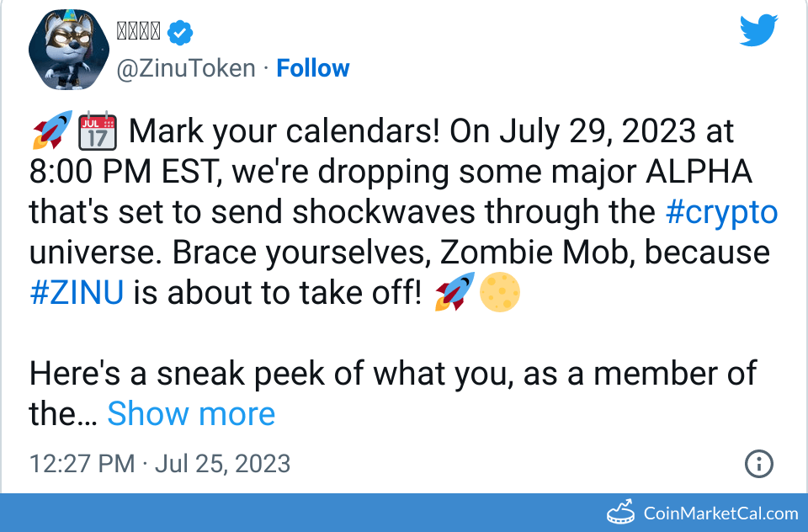Image resolution: width=808 pixels, height=532 pixels.
Task: Click the account display name
Action: click(138, 33)
